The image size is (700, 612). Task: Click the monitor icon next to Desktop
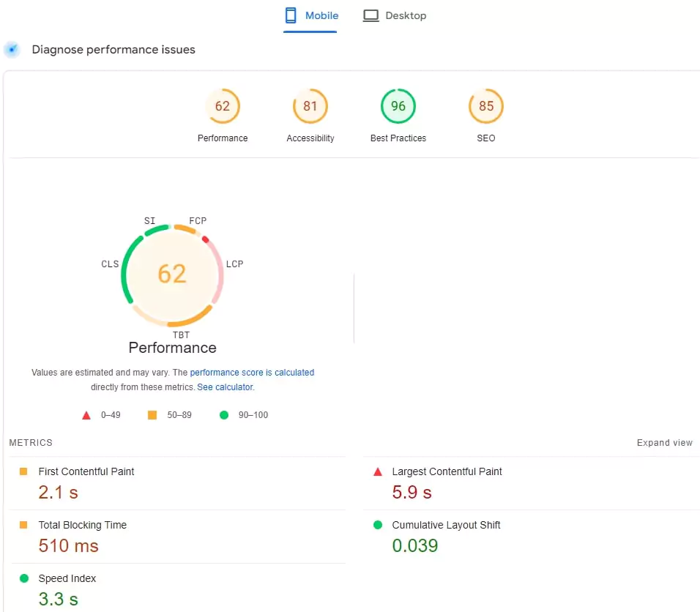pyautogui.click(x=371, y=15)
